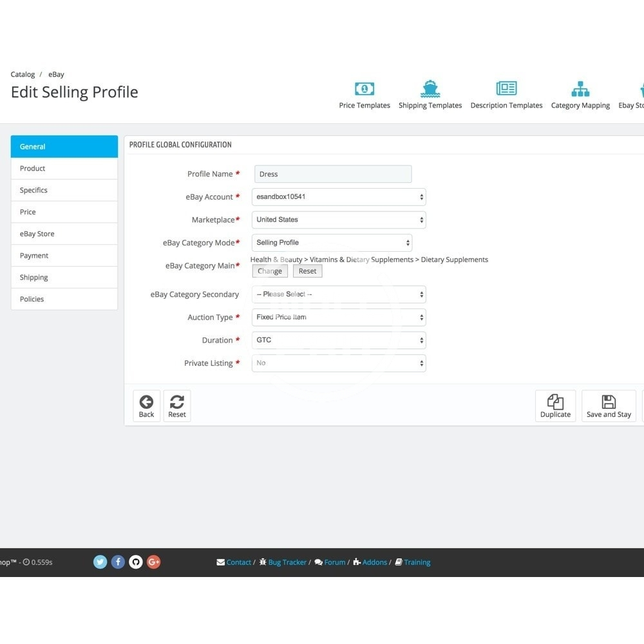Click Change for eBay main category
The height and width of the screenshot is (644, 644).
click(270, 271)
